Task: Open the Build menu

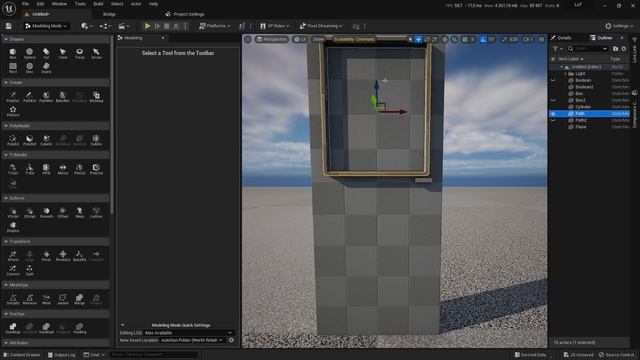Action: 98,4
